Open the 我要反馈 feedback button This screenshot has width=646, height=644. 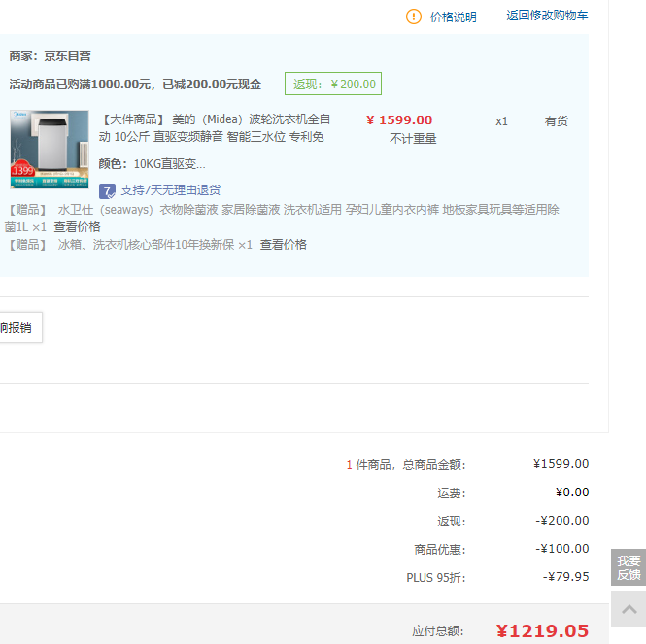coord(629,567)
